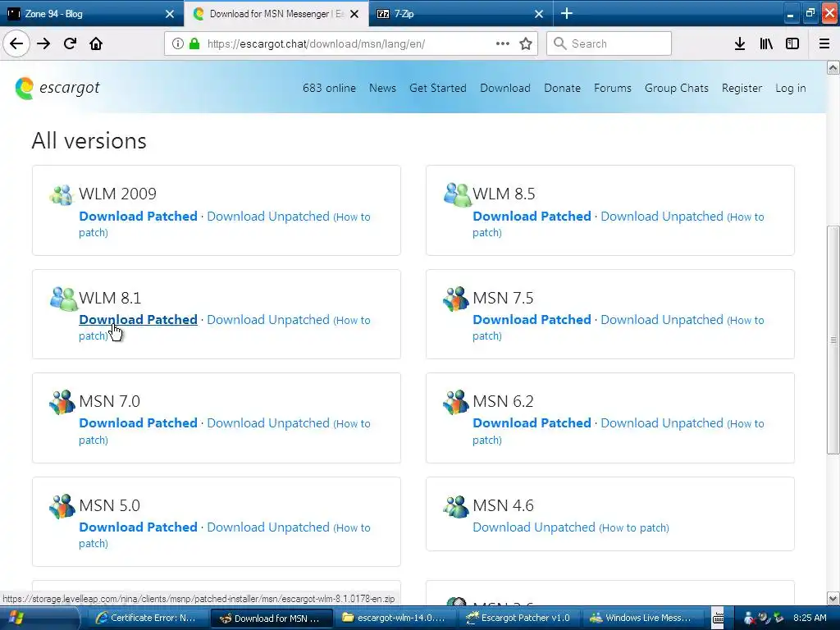The height and width of the screenshot is (630, 840).
Task: Open the Forums page
Action: (x=612, y=88)
